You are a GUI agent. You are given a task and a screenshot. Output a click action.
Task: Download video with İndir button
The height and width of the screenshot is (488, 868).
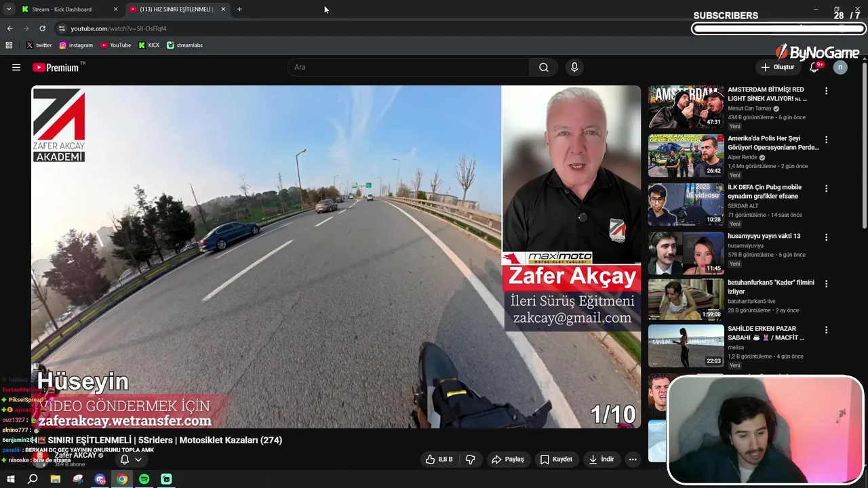coord(601,460)
